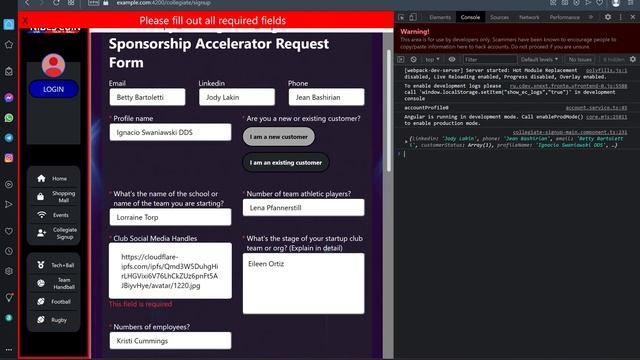Screen dimensions: 640x360
Task: Open Collegiate Signup in app sidebar
Action: pyautogui.click(x=53, y=233)
